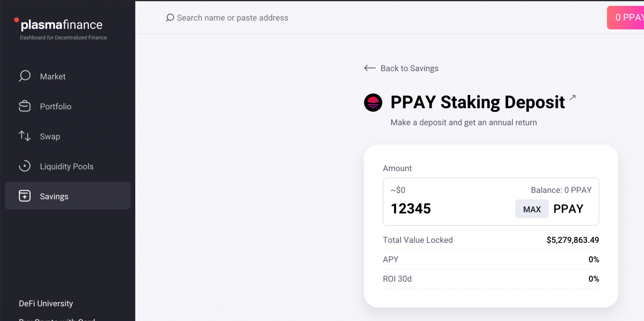Click the PPAY token logo
This screenshot has width=644, height=321.
click(x=373, y=102)
